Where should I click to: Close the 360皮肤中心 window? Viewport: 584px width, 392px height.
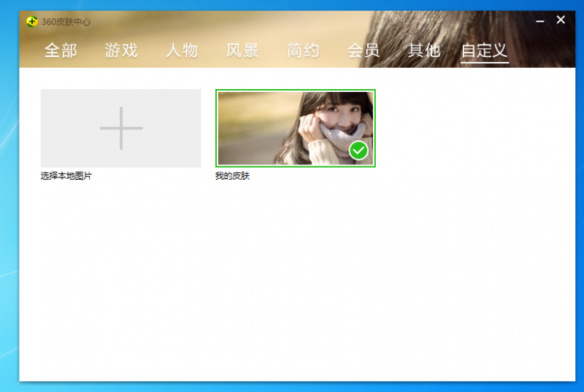click(x=561, y=20)
